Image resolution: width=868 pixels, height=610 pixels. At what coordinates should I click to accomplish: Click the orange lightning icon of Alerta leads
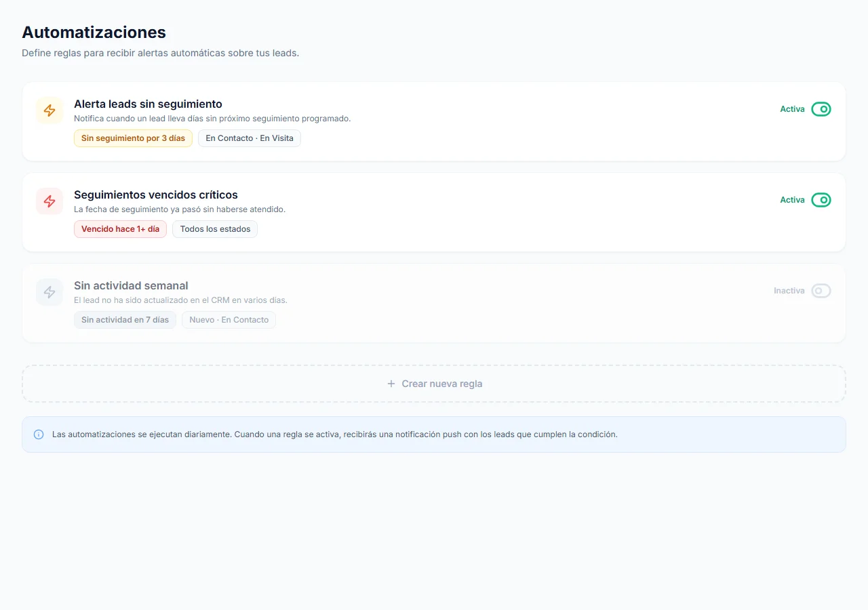(x=50, y=110)
